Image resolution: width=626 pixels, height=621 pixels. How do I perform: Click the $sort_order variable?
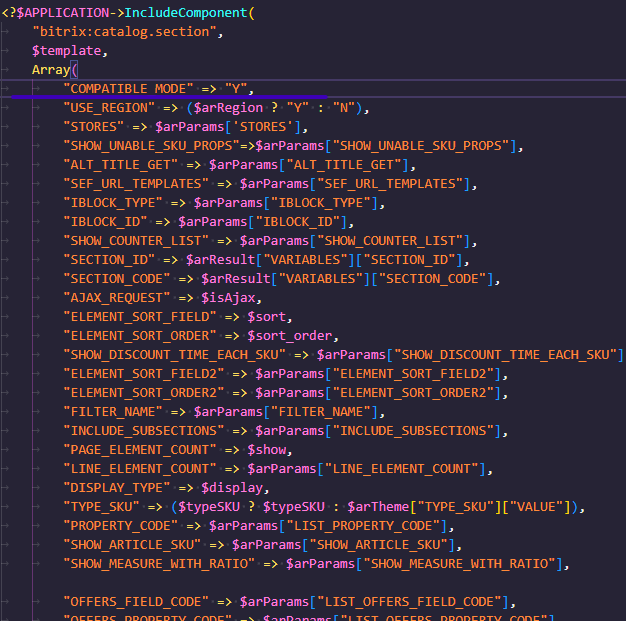290,336
